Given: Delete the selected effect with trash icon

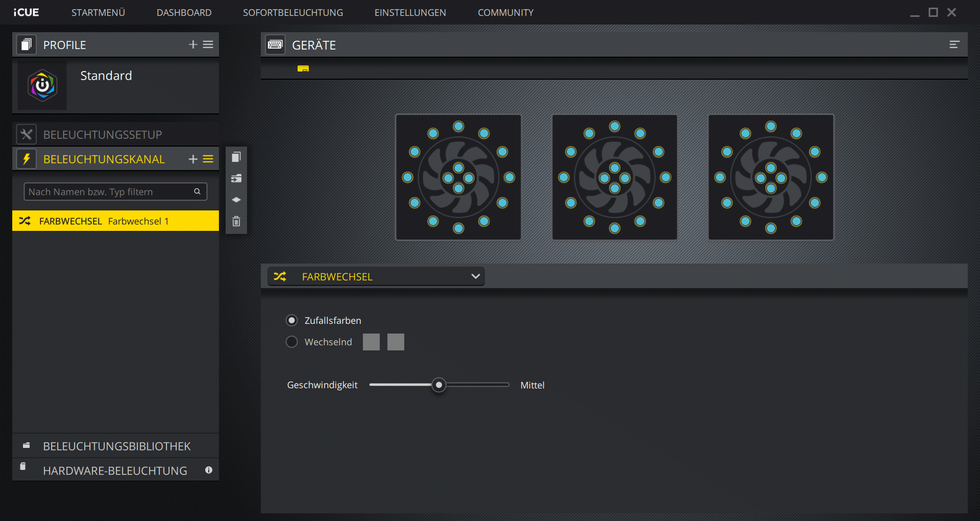Looking at the screenshot, I should click(236, 221).
